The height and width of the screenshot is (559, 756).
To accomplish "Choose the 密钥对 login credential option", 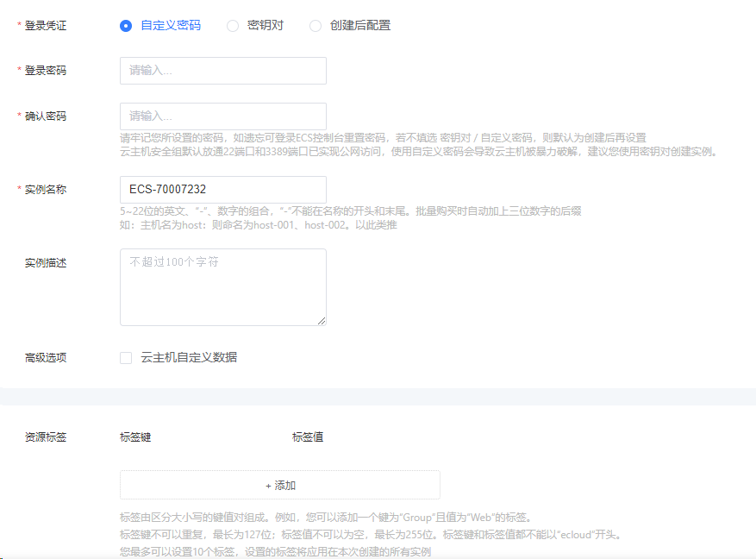I will click(233, 26).
